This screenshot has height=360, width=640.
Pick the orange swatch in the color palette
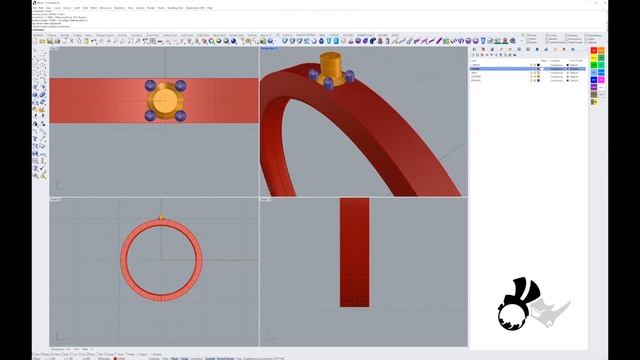601,50
